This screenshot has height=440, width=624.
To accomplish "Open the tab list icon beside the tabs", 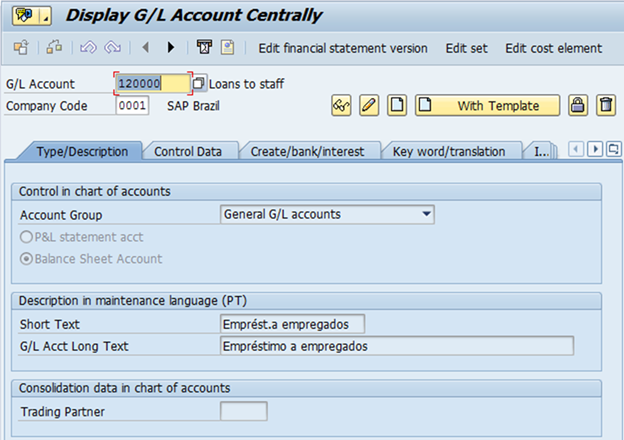I will tap(613, 150).
